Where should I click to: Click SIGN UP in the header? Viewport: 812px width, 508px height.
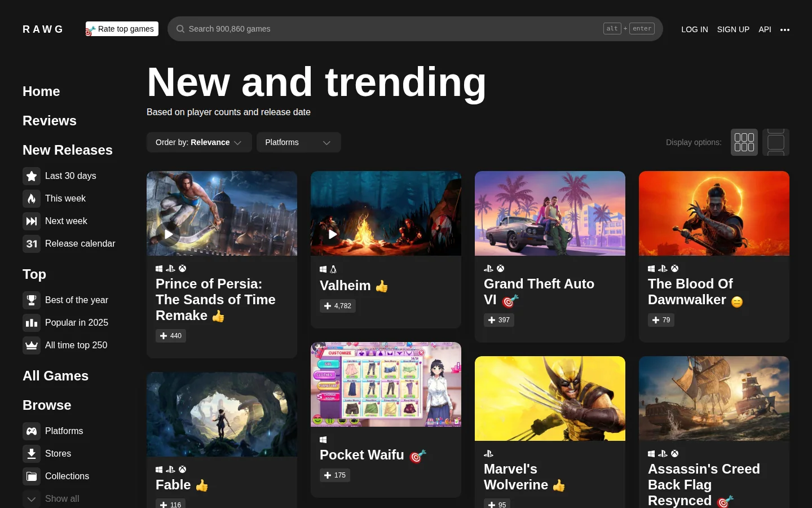click(733, 29)
